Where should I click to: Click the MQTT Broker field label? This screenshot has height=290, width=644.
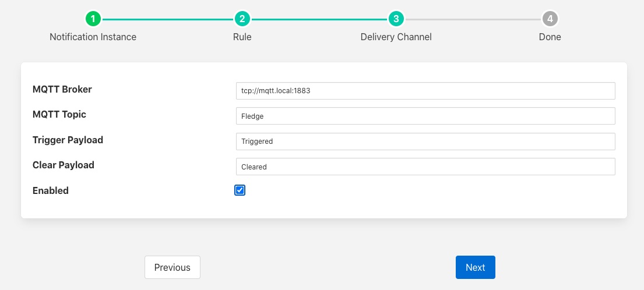click(62, 89)
